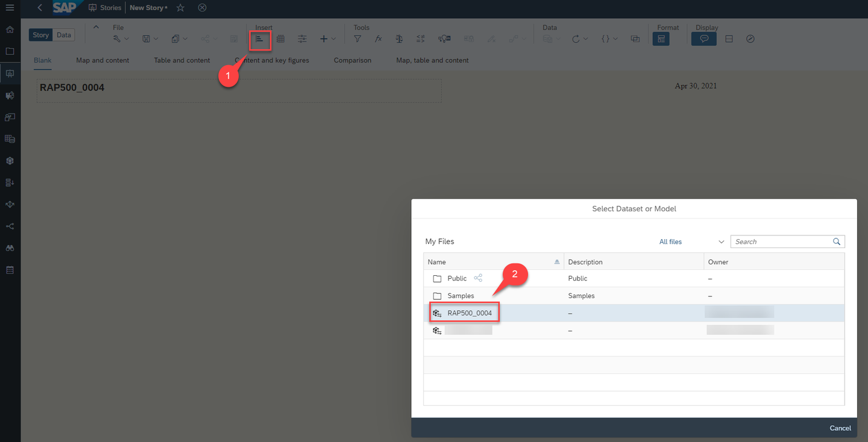The width and height of the screenshot is (868, 442).
Task: Toggle the comment display mode
Action: 703,39
